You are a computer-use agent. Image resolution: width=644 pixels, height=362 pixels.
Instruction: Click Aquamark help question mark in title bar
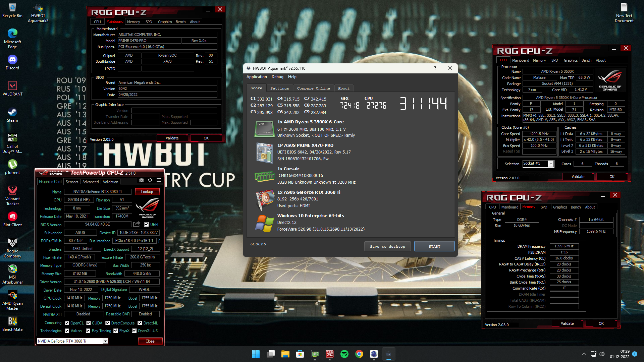[x=435, y=68]
